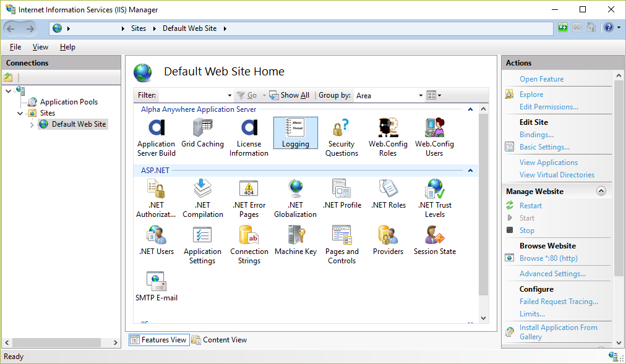Switch to Features View tab
This screenshot has width=626, height=364.
(159, 340)
